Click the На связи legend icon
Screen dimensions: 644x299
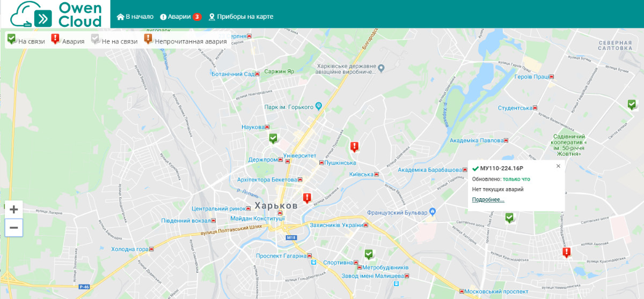[x=12, y=39]
